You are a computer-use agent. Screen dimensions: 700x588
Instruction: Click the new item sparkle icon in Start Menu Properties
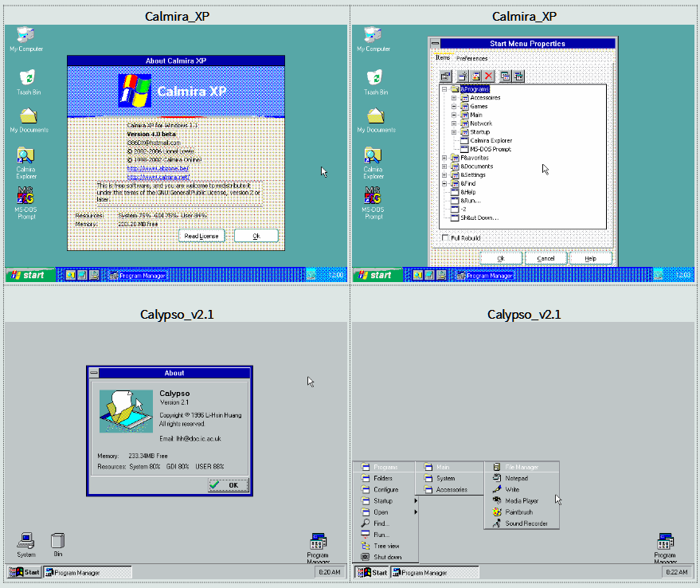(462, 76)
